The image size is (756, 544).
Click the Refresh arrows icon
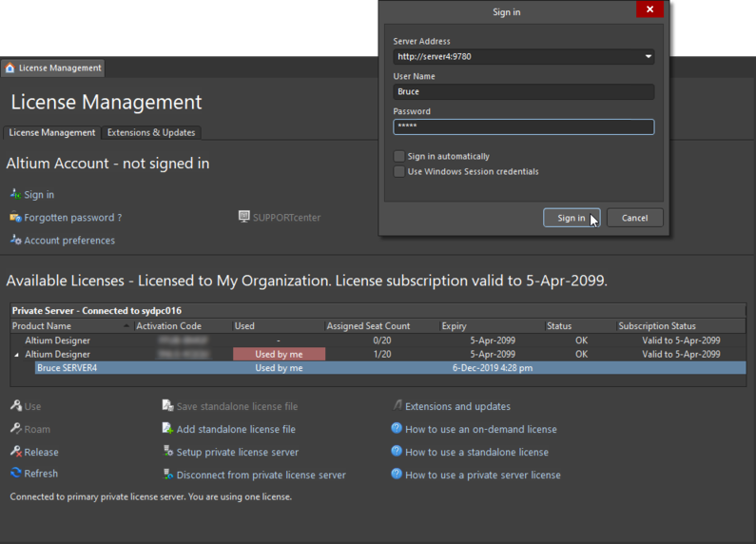(x=15, y=473)
